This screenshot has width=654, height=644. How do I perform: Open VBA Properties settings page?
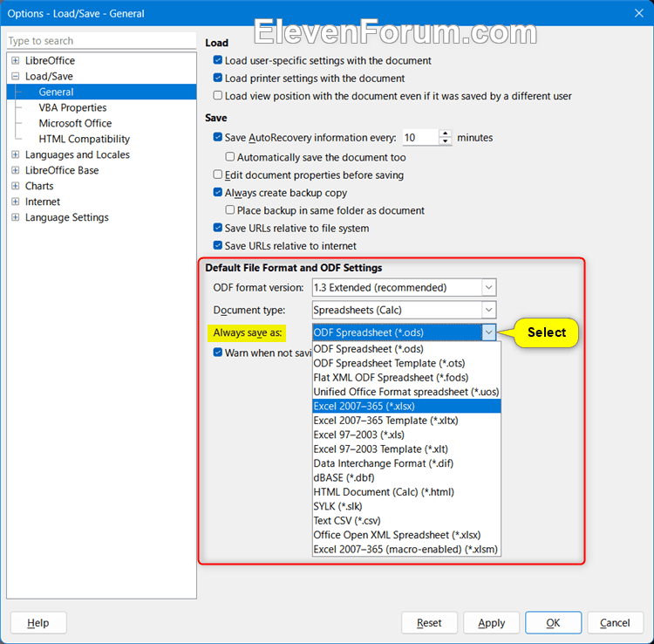click(x=72, y=107)
